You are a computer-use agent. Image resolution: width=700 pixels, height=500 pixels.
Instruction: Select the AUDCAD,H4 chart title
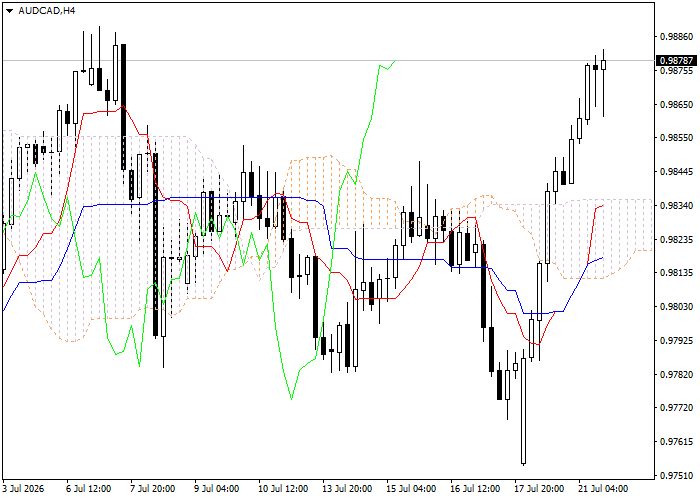click(47, 11)
